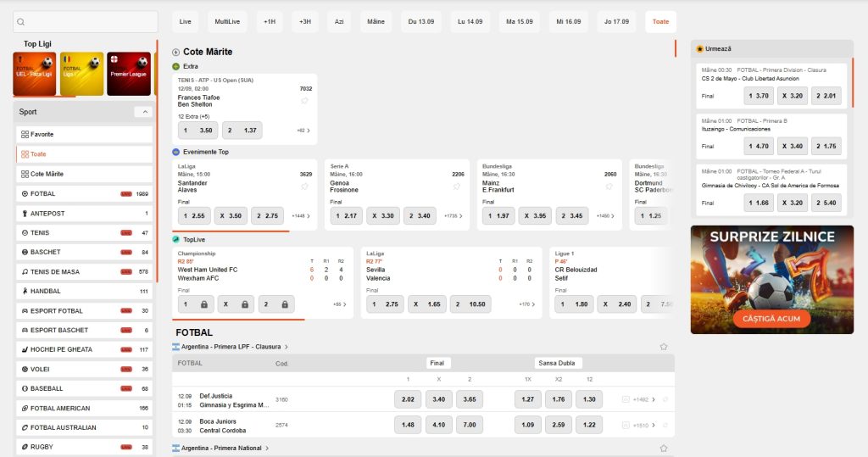Click the BASCHET basketball icon
Viewport: 868px width, 457px height.
[x=25, y=252]
